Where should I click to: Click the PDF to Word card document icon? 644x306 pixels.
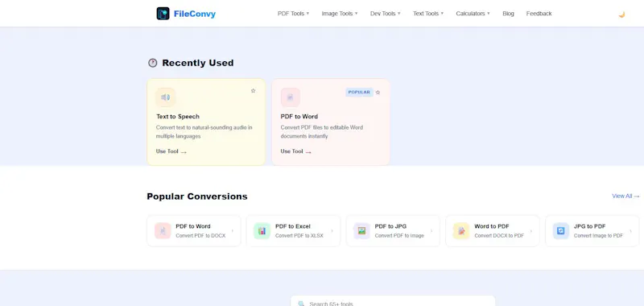(291, 97)
